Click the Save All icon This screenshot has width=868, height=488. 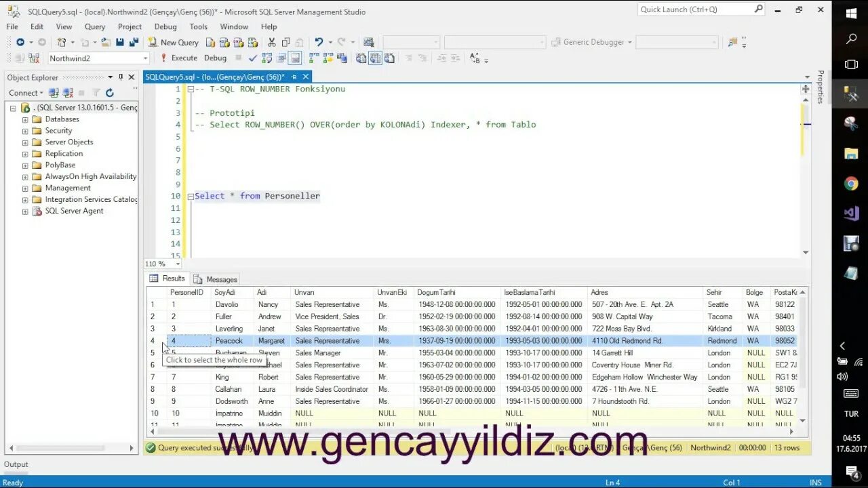(x=134, y=42)
